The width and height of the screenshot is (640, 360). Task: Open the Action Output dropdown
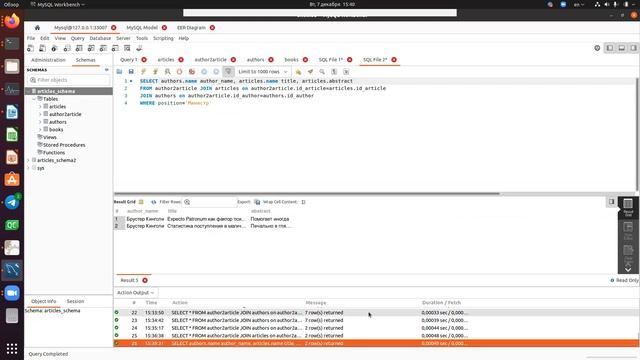click(135, 293)
